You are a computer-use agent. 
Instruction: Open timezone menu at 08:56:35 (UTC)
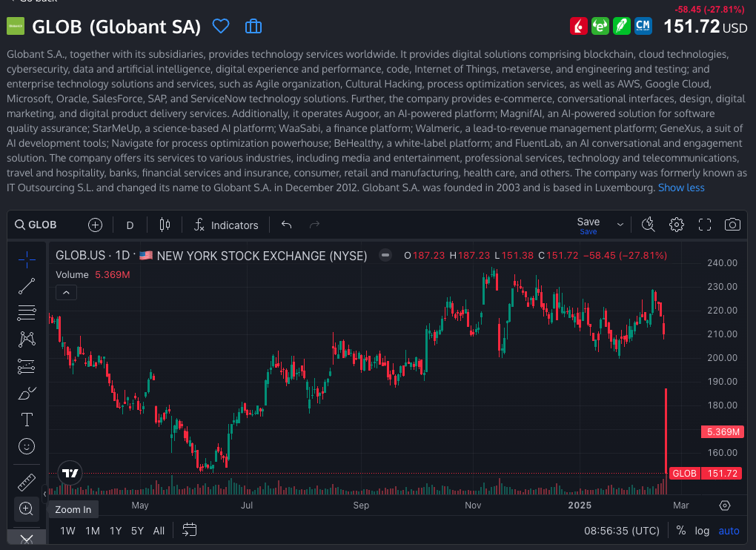(622, 531)
